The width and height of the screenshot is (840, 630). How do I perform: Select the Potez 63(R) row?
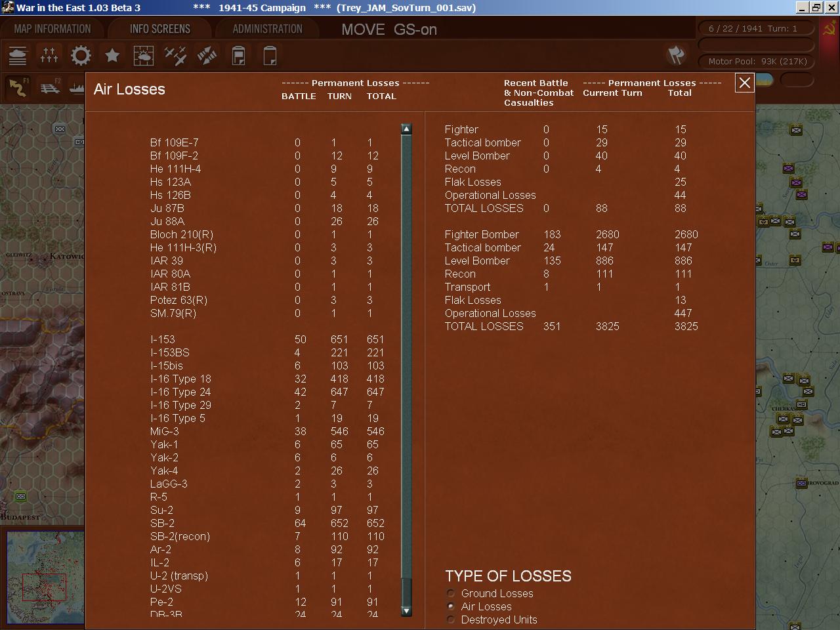click(264, 300)
